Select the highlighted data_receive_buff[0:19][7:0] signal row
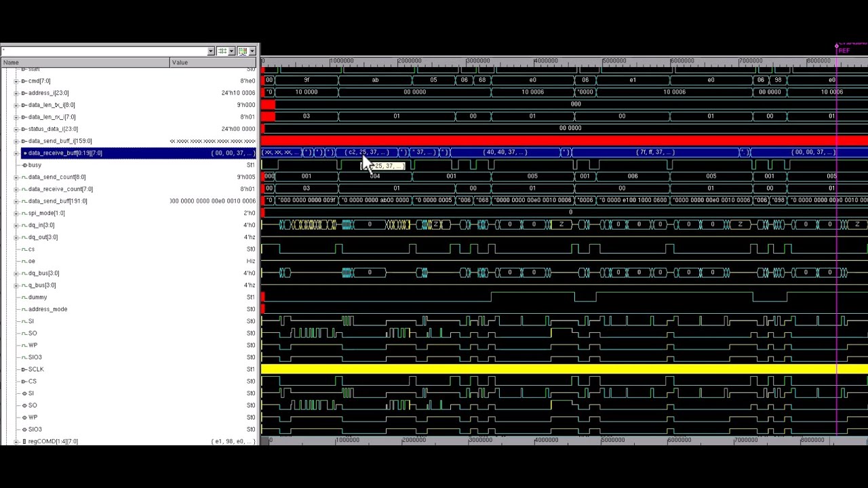The width and height of the screenshot is (868, 488). click(139, 153)
